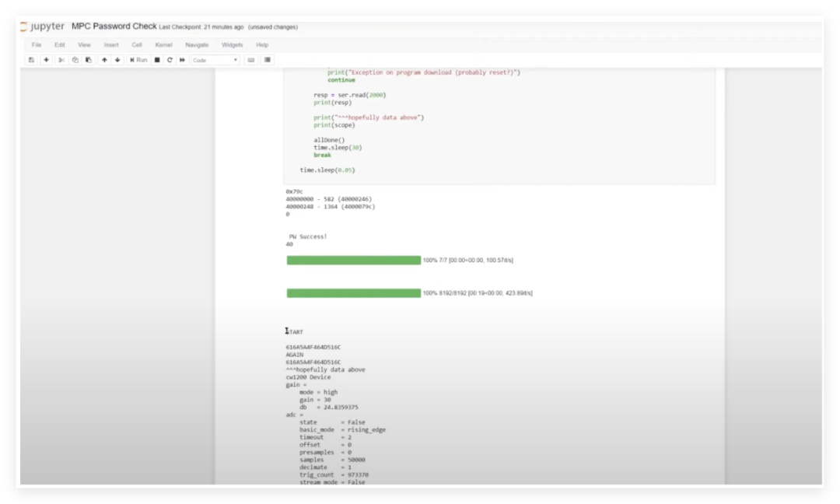Screen dimensions: 840x504
Task: Open the Widgets menu
Action: pyautogui.click(x=232, y=45)
